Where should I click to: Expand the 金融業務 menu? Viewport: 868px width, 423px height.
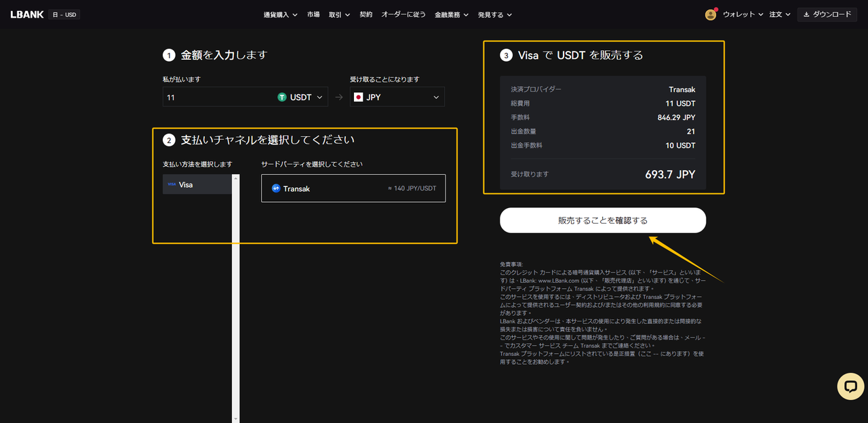coord(452,14)
